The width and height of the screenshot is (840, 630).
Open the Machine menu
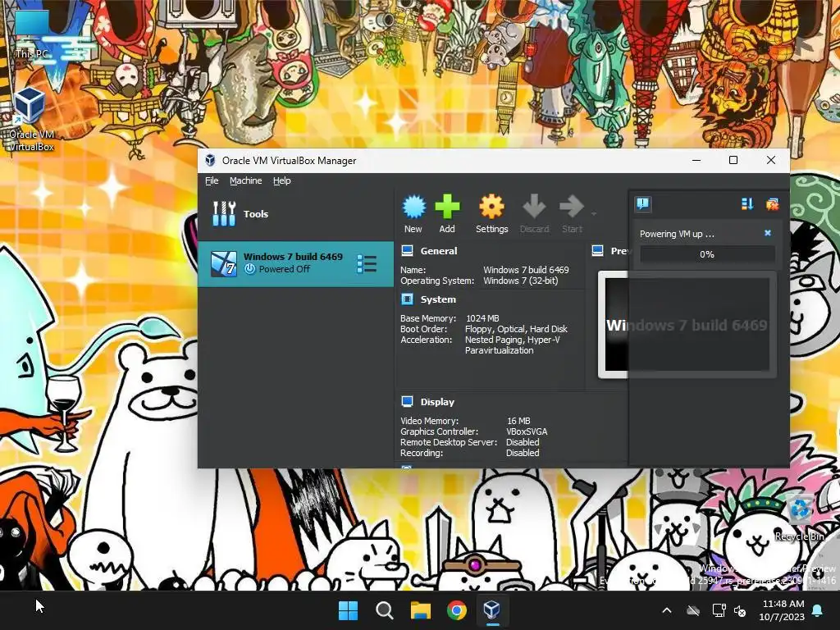point(246,181)
